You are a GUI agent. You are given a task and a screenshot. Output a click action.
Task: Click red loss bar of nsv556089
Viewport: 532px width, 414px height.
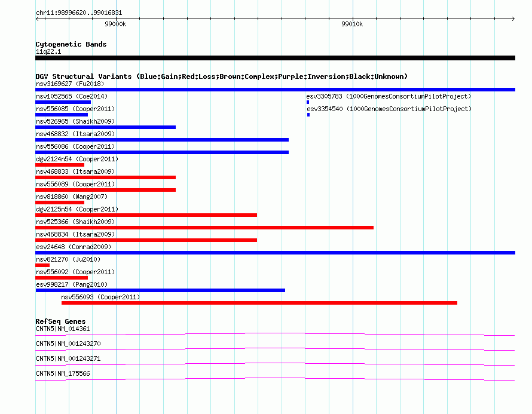tap(106, 190)
